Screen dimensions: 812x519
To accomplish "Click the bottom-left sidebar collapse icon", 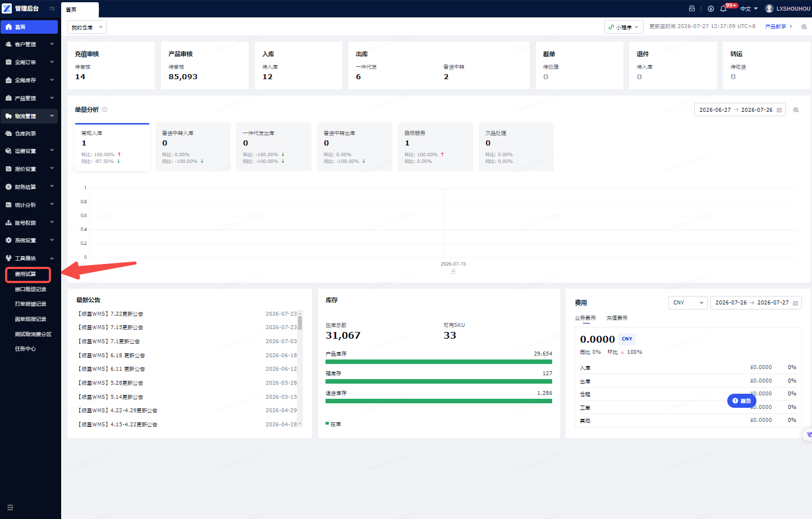I will pos(10,507).
